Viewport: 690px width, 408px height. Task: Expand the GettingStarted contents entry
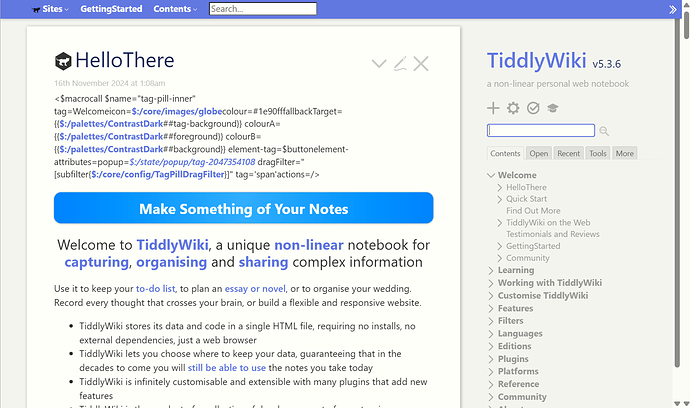(x=499, y=246)
